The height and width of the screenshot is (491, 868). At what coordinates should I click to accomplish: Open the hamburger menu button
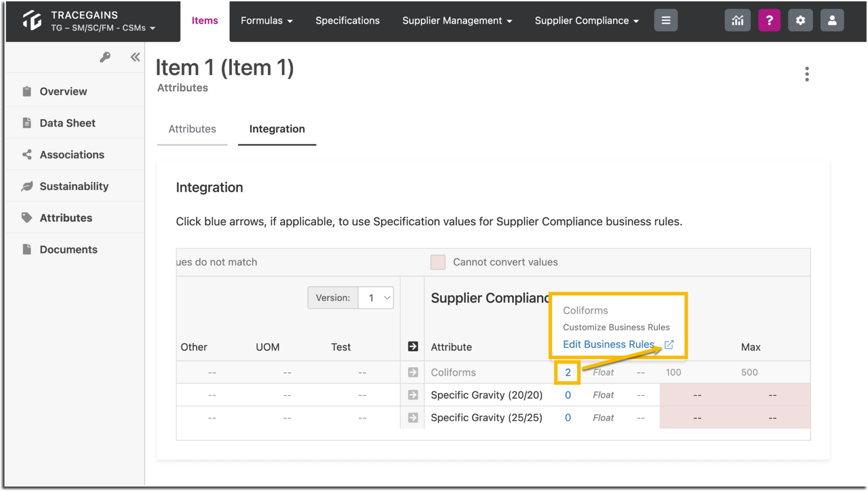pos(665,20)
